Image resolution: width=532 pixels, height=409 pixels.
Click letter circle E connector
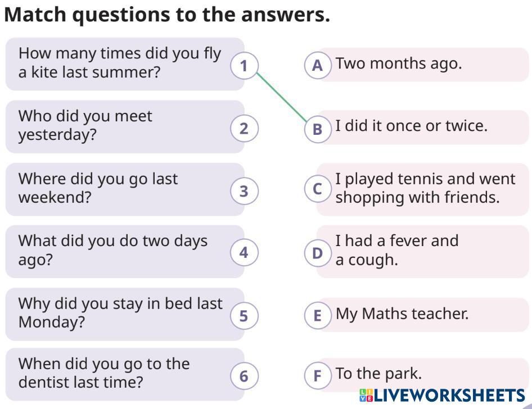pos(317,315)
